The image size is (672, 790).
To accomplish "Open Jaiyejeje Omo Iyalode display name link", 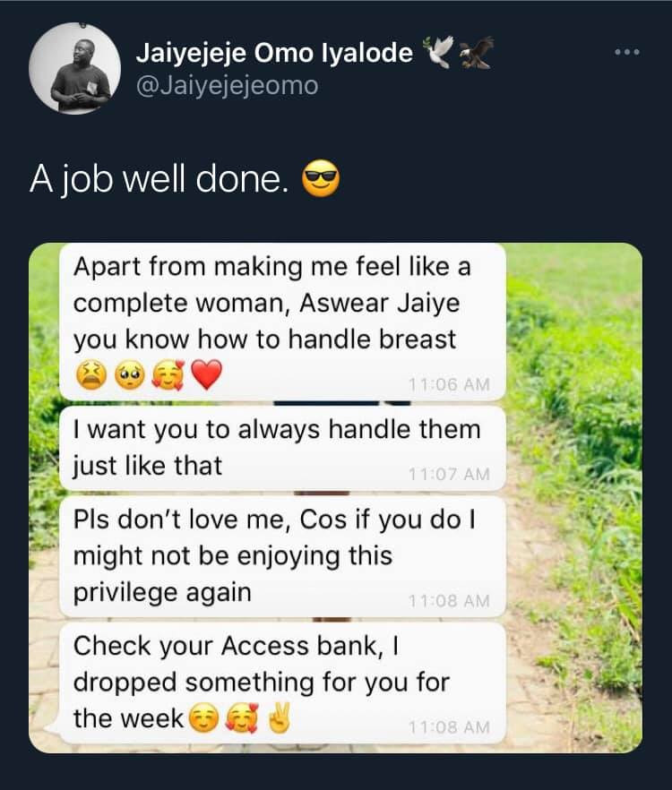I will 274,54.
